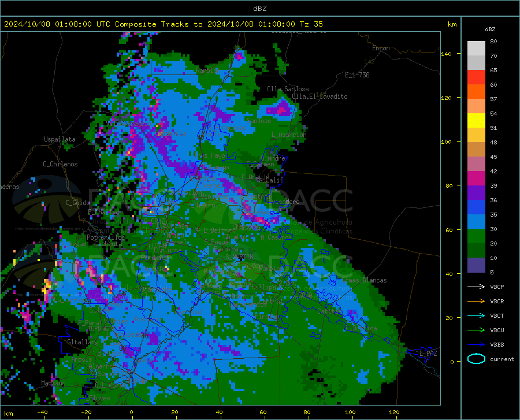
Task: Click the Cacheuta map label
Action: click(108, 244)
